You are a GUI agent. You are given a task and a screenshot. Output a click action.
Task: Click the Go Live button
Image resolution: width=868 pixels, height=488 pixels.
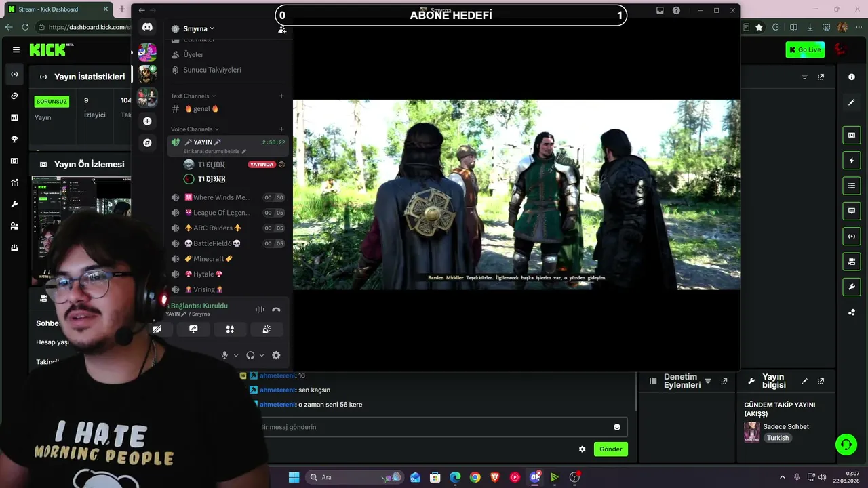(x=805, y=49)
